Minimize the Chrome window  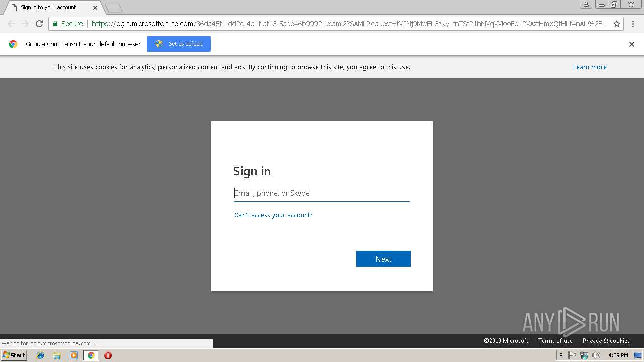[601, 5]
